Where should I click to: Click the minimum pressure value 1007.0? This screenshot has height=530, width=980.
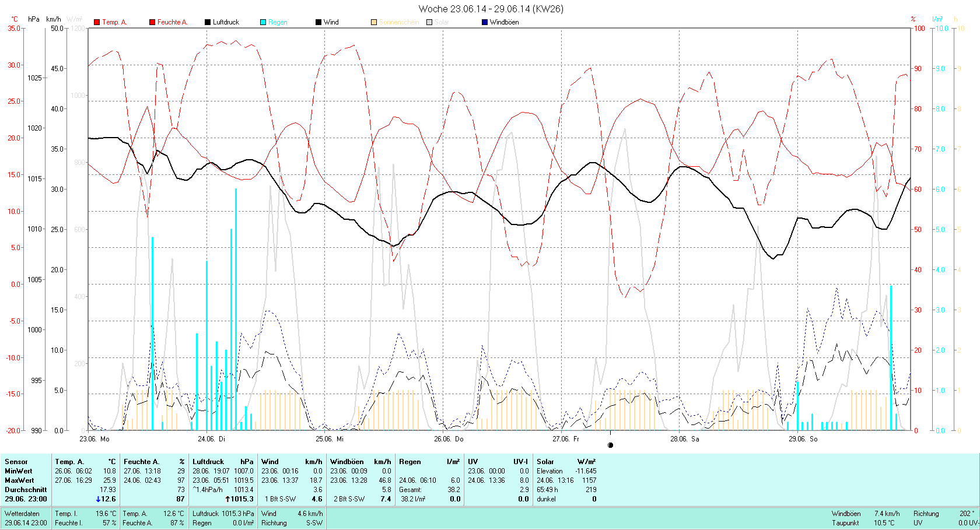[244, 471]
